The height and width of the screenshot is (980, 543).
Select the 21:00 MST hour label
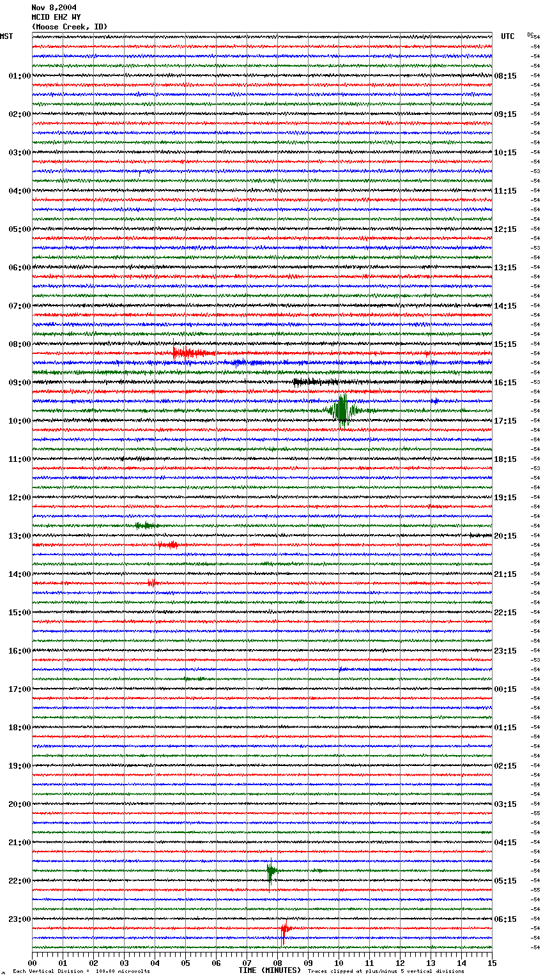point(20,843)
